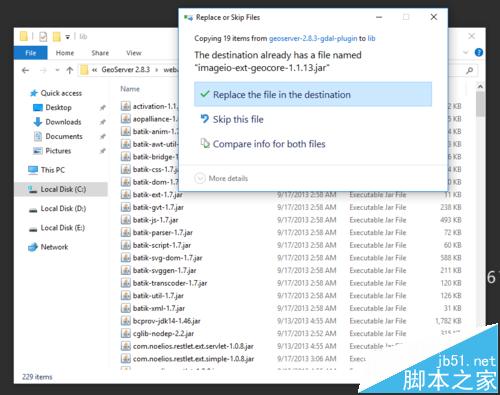
Task: Go back with the Explorer back arrow
Action: pyautogui.click(x=25, y=70)
